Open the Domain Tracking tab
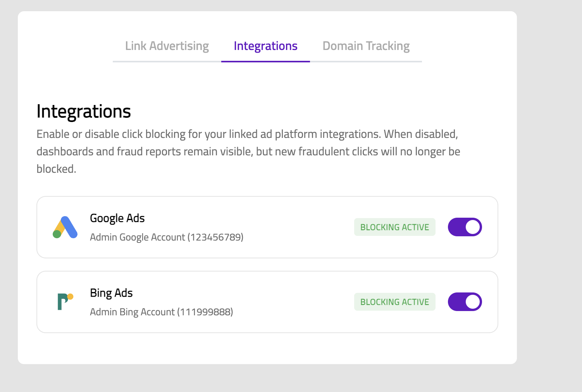 click(365, 46)
